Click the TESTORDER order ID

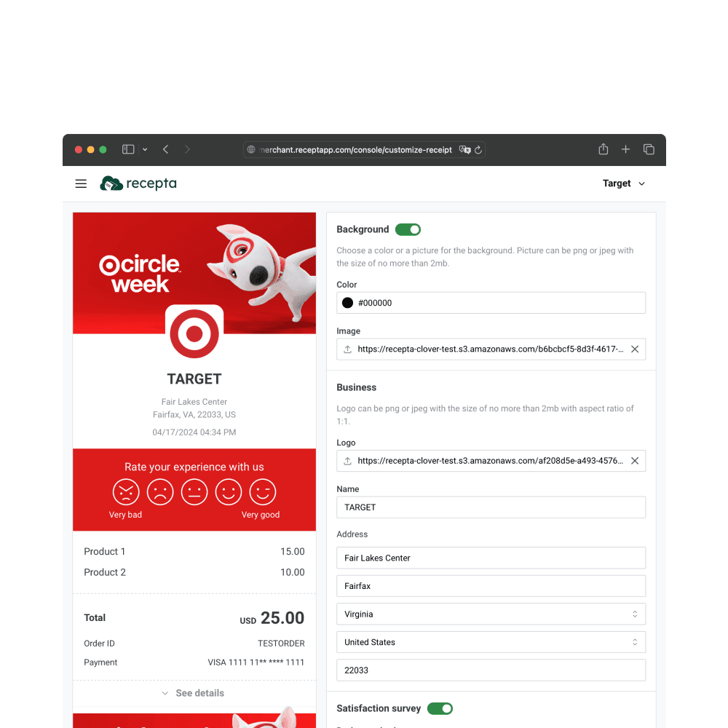pos(281,644)
